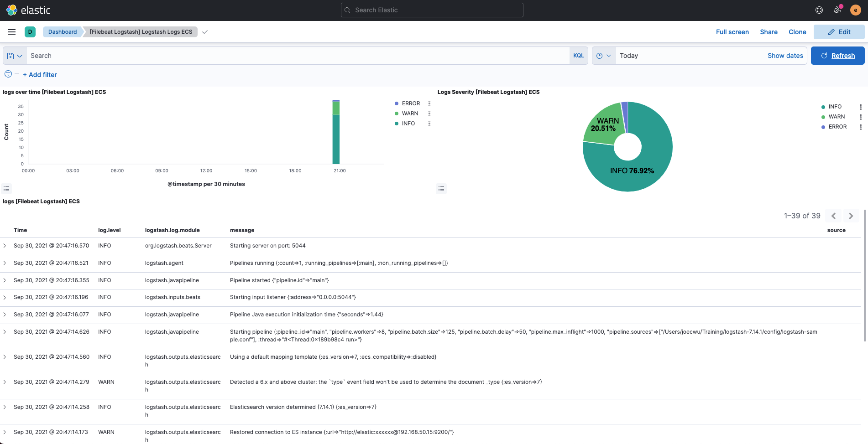
Task: Click the Elastic logo
Action: click(28, 10)
